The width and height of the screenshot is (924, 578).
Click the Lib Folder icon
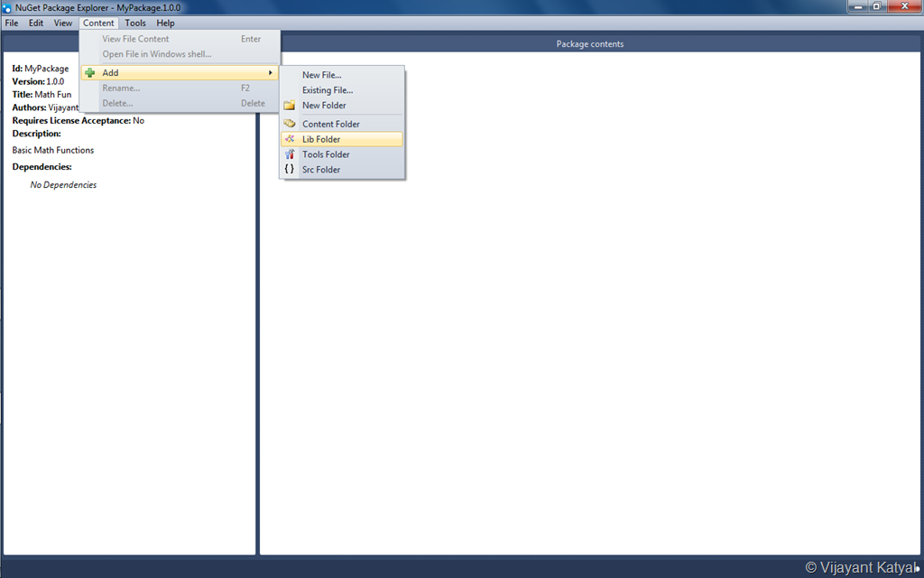coord(290,138)
